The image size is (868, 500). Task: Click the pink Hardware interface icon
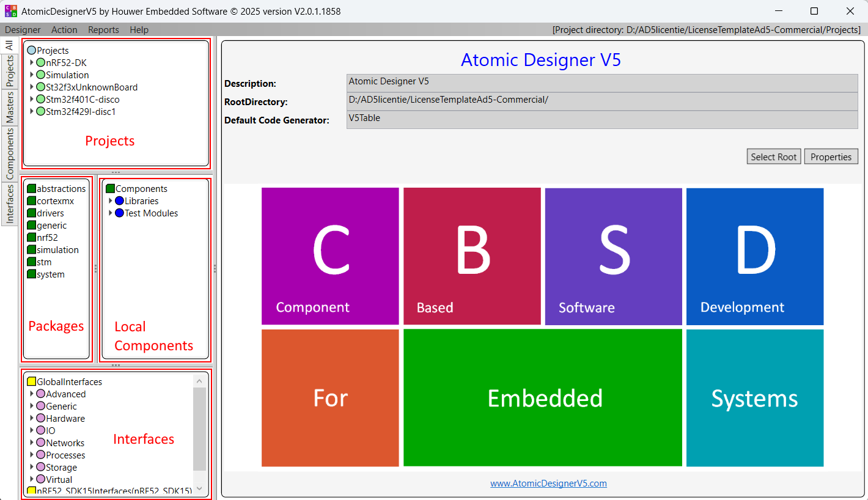(x=41, y=419)
